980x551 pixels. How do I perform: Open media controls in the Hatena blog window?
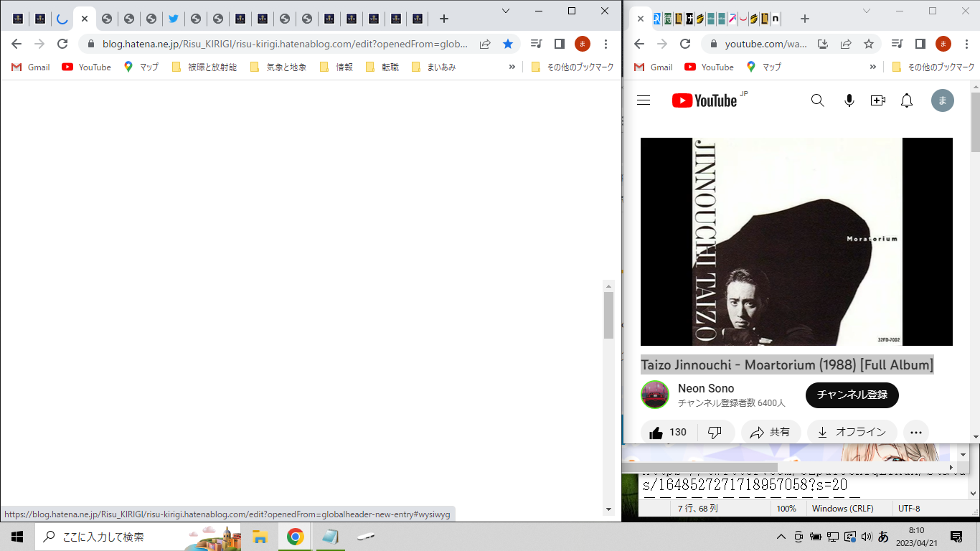pos(536,44)
